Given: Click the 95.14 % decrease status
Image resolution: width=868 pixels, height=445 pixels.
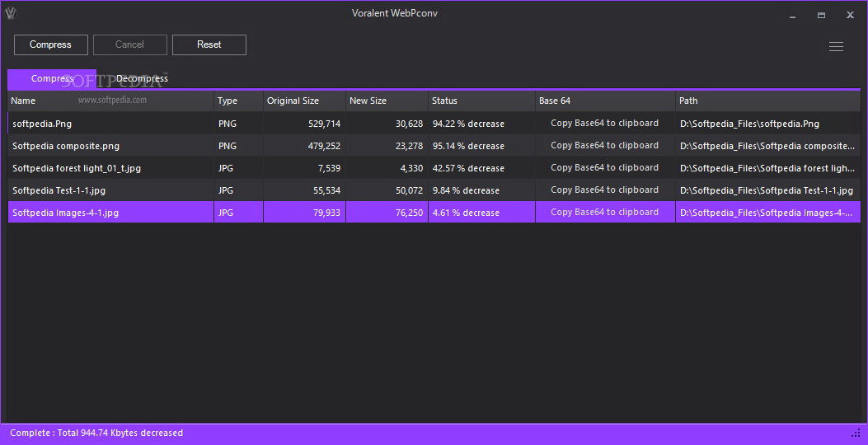Looking at the screenshot, I should (468, 146).
